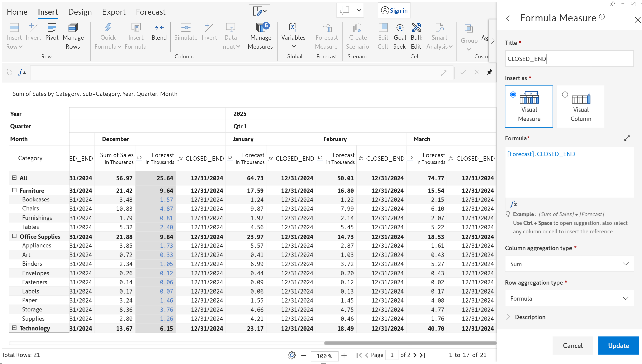Click the Cancel button
642x364 pixels.
tap(573, 346)
